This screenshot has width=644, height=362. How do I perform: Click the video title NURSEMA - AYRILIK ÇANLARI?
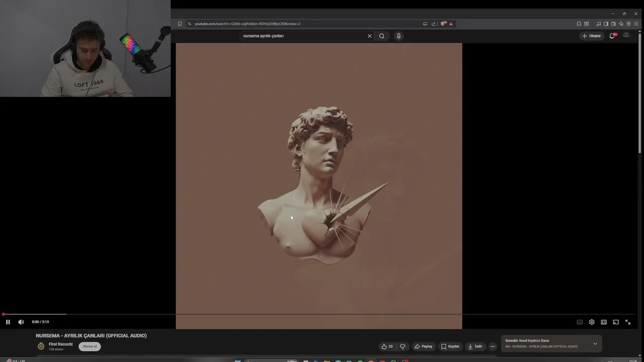click(91, 335)
